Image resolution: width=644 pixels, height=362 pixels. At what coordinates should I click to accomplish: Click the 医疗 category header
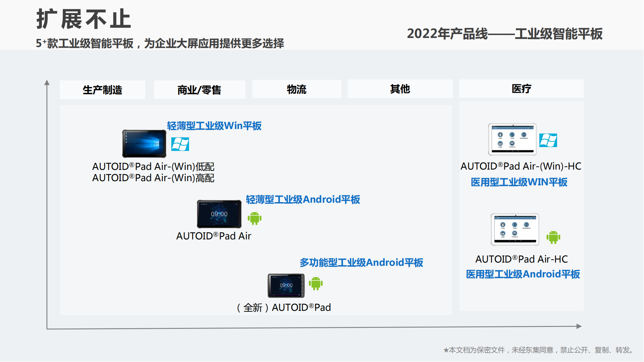point(521,89)
